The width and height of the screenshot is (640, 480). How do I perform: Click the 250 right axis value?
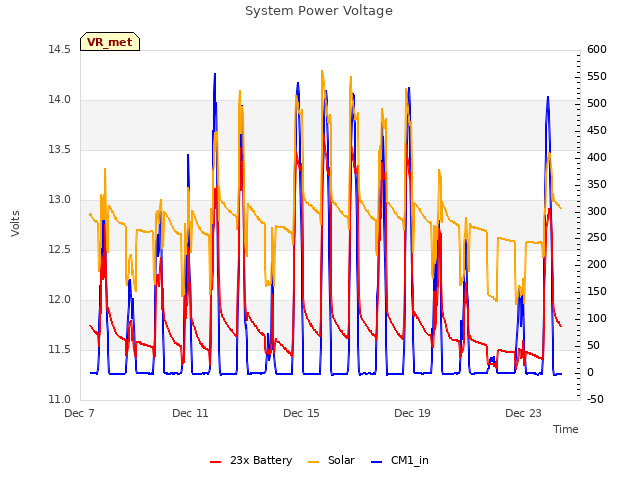tap(597, 238)
